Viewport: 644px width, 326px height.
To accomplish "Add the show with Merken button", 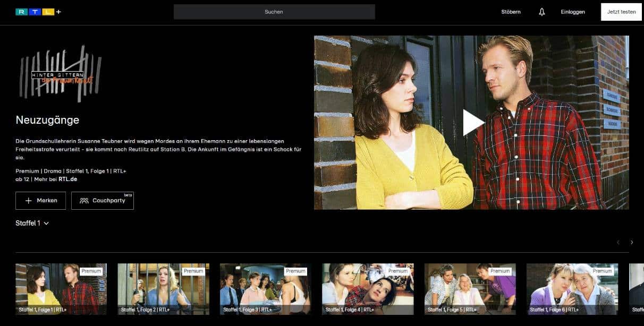I will 41,201.
